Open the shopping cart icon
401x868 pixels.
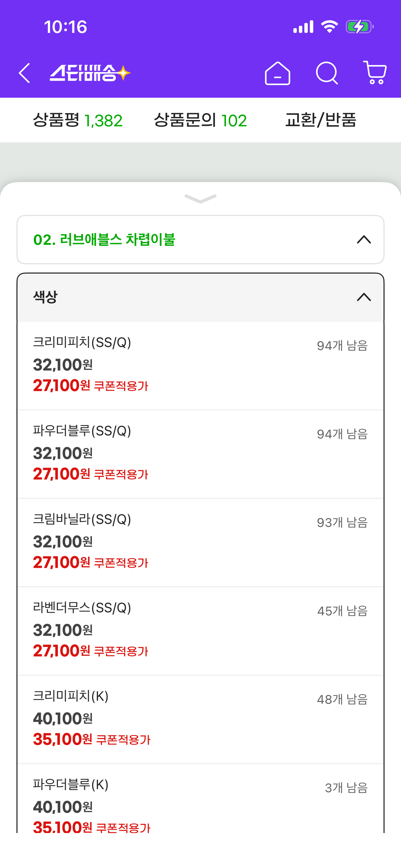[375, 73]
